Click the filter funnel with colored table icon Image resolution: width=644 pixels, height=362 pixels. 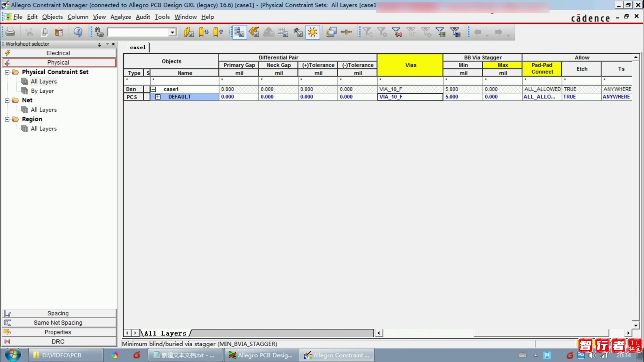point(441,32)
